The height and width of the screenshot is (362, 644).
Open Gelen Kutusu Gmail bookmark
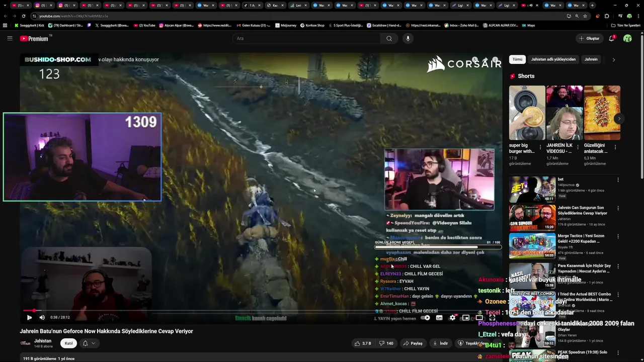point(253,25)
